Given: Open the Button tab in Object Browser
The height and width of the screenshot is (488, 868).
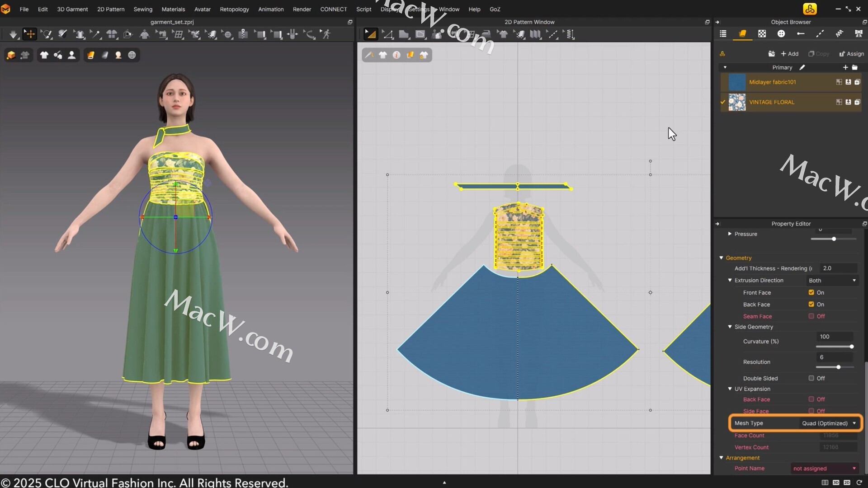Looking at the screenshot, I should click(x=781, y=34).
